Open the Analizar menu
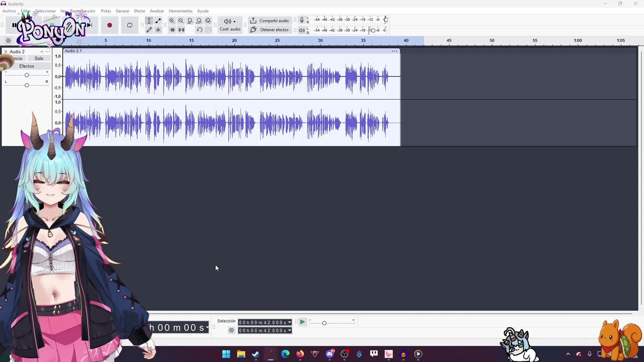This screenshot has height=362, width=644. tap(157, 11)
